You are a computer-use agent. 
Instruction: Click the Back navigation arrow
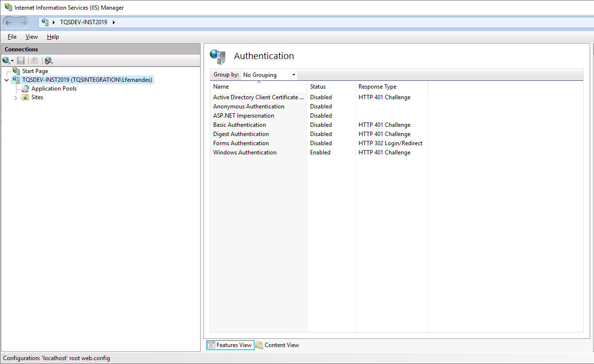point(9,22)
